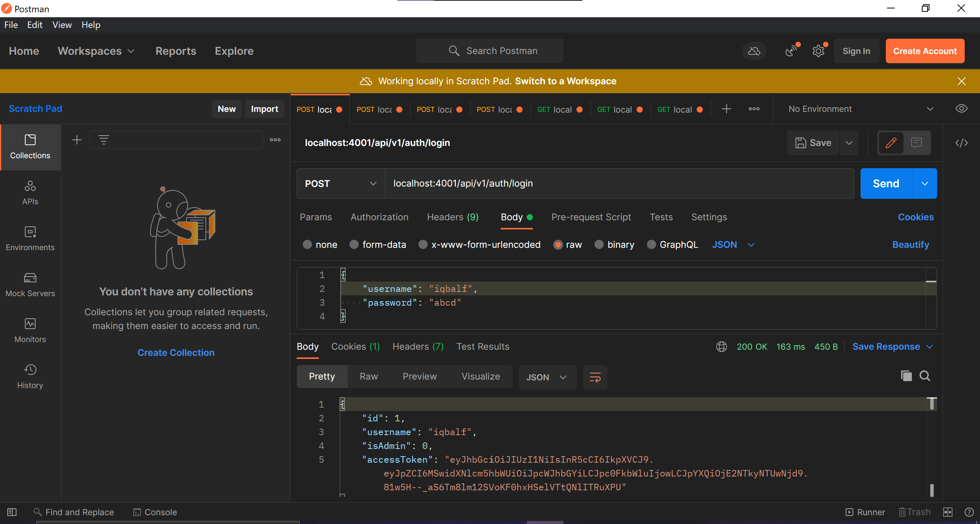
Task: Switch to the Pre-request Script tab
Action: click(x=591, y=217)
